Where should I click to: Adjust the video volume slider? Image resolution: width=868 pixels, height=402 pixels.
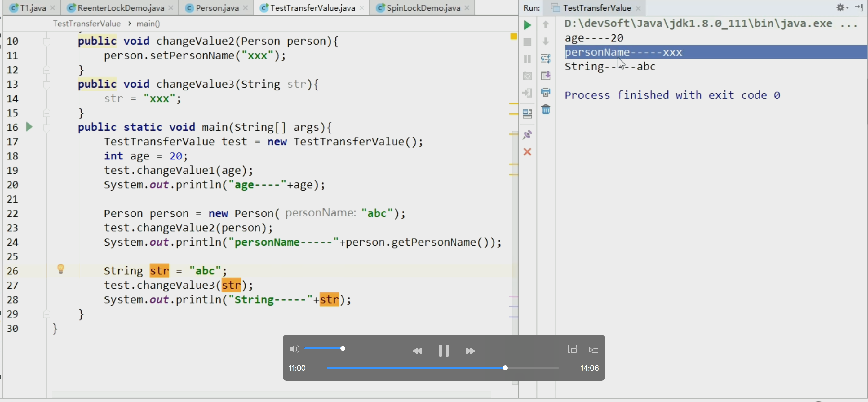343,348
